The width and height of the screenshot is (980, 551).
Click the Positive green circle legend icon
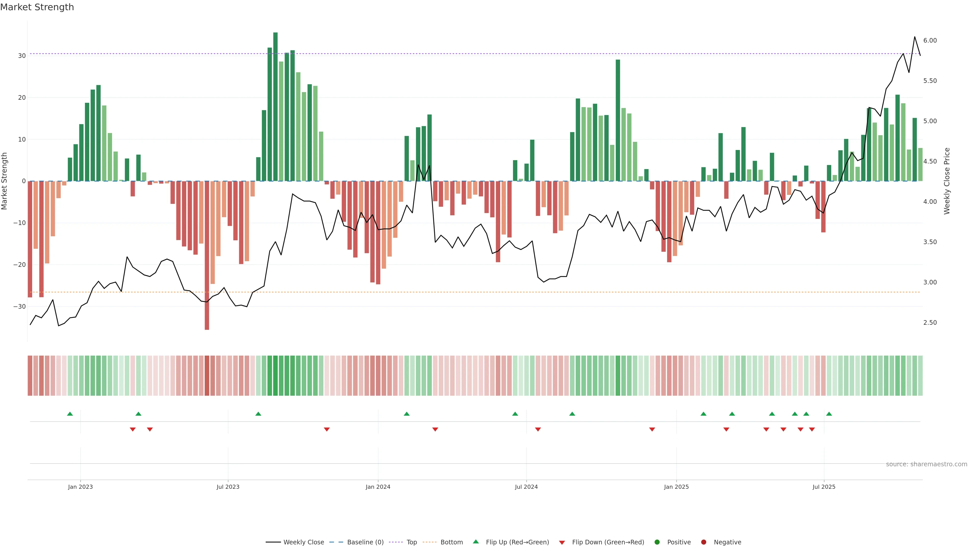[657, 542]
